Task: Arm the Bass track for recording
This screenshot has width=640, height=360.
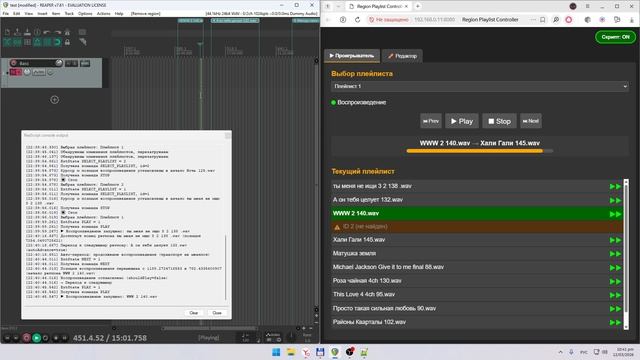Action: (x=13, y=63)
